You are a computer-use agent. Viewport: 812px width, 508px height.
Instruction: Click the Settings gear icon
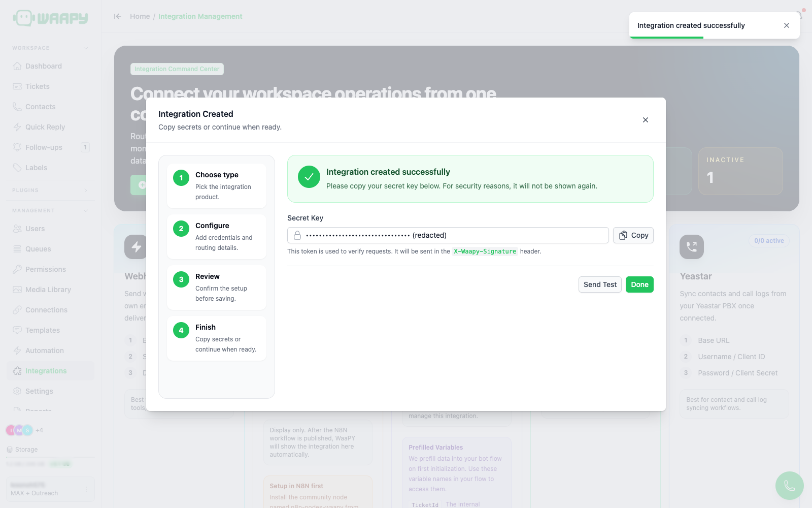pos(17,391)
